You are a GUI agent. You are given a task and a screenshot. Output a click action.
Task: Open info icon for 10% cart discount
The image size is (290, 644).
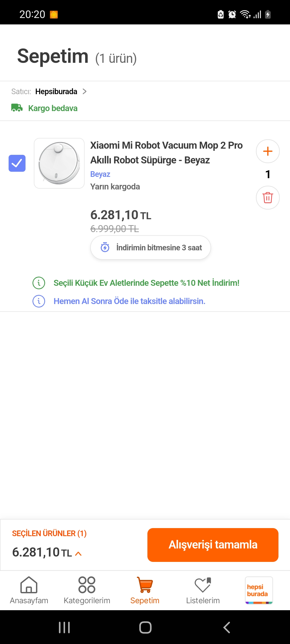[39, 283]
